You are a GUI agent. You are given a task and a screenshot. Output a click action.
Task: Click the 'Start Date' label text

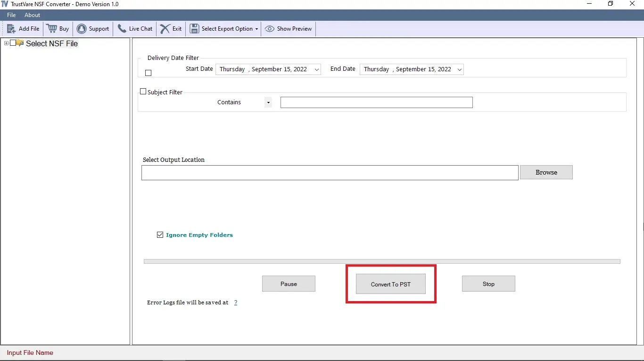pyautogui.click(x=199, y=69)
